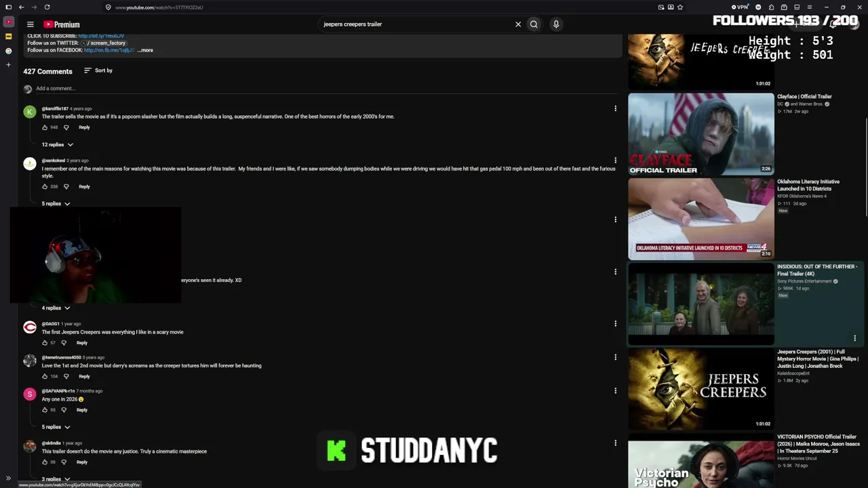Image resolution: width=868 pixels, height=488 pixels.
Task: Reply to the @karolflis187 comment
Action: point(84,127)
